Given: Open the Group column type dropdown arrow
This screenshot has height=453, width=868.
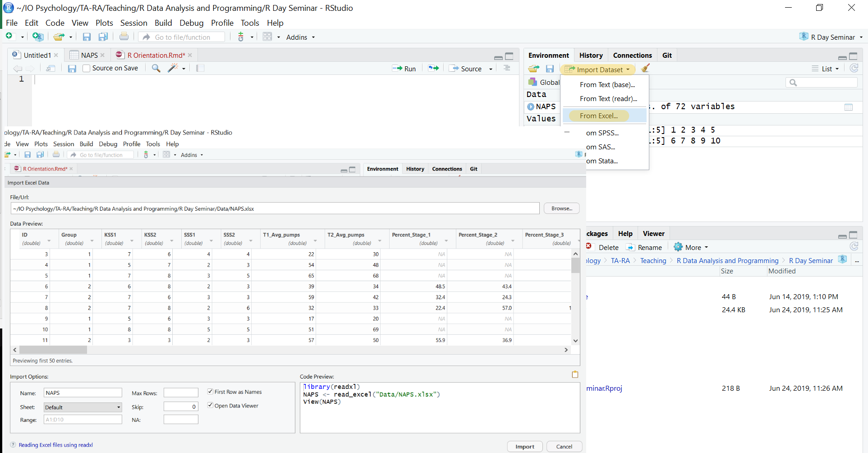Looking at the screenshot, I should click(x=92, y=241).
